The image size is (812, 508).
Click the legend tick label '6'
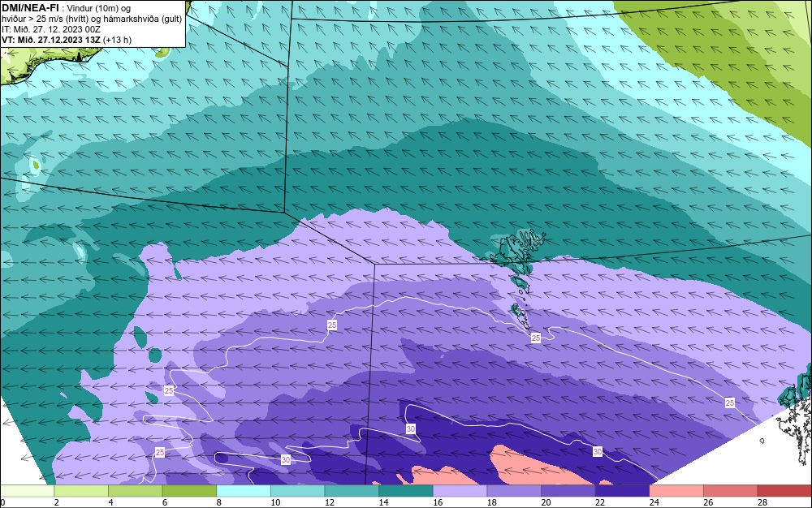click(165, 502)
